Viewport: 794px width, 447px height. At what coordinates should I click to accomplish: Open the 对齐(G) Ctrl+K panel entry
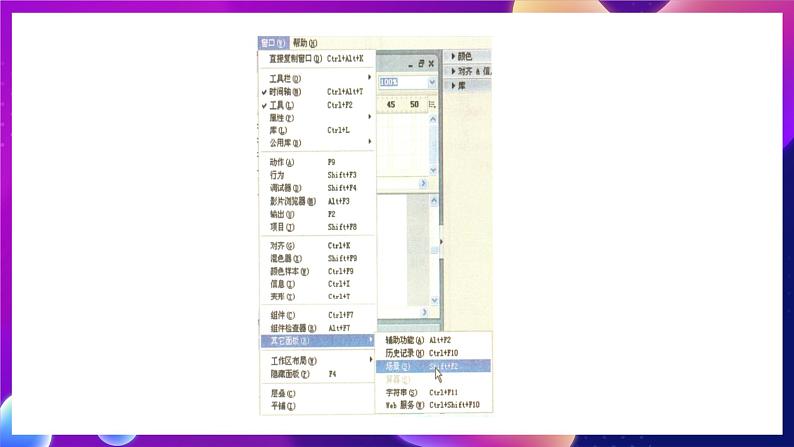click(x=317, y=246)
